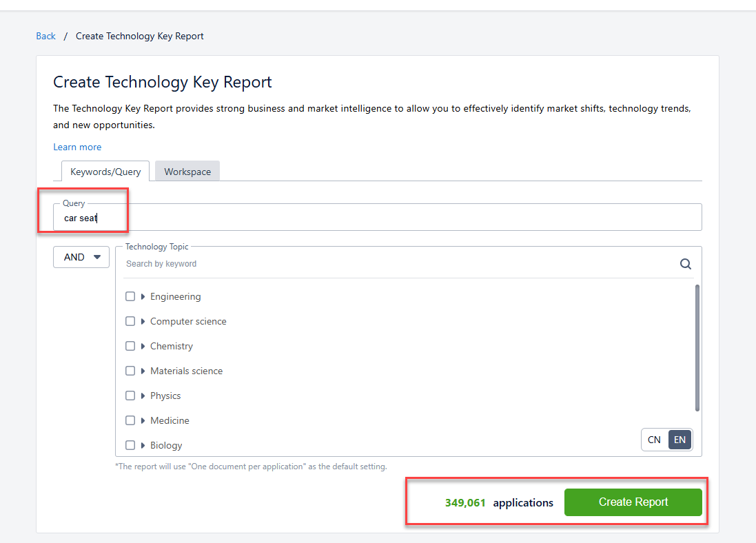The width and height of the screenshot is (756, 543).
Task: Expand the Chemistry topic arrow
Action: 143,347
